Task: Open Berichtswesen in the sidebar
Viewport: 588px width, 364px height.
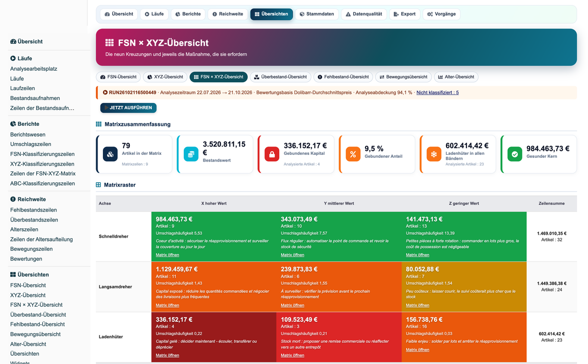Action: click(x=28, y=135)
